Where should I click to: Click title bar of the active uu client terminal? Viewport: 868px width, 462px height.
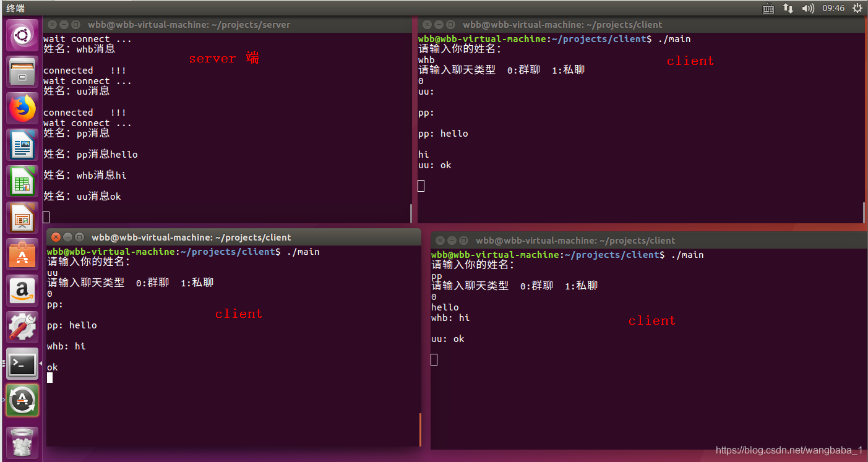pos(234,237)
